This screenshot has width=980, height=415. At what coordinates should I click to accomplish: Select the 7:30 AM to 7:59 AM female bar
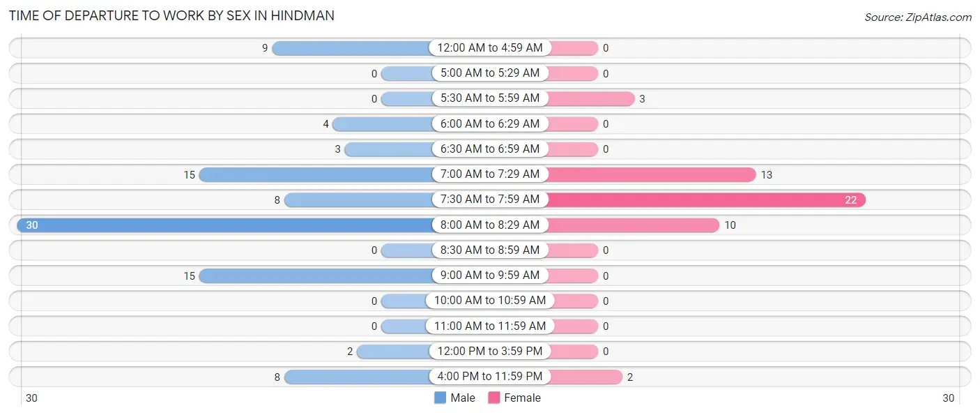click(705, 199)
